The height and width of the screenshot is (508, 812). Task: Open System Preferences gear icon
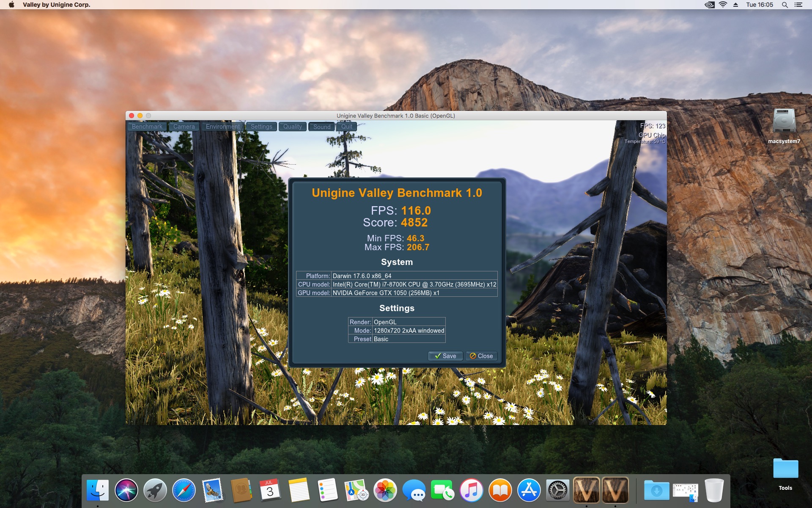pos(557,490)
